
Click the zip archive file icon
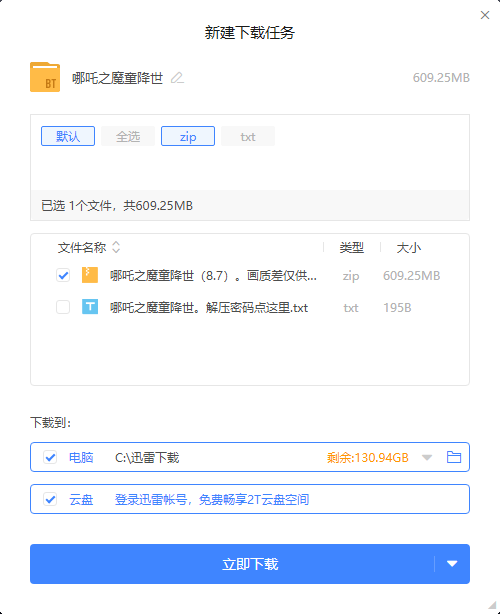[x=90, y=275]
